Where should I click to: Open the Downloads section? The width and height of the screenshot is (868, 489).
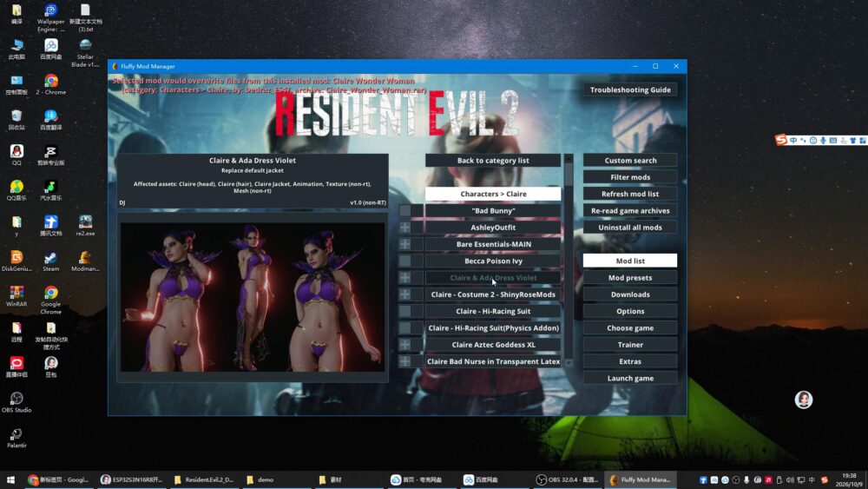pos(630,294)
